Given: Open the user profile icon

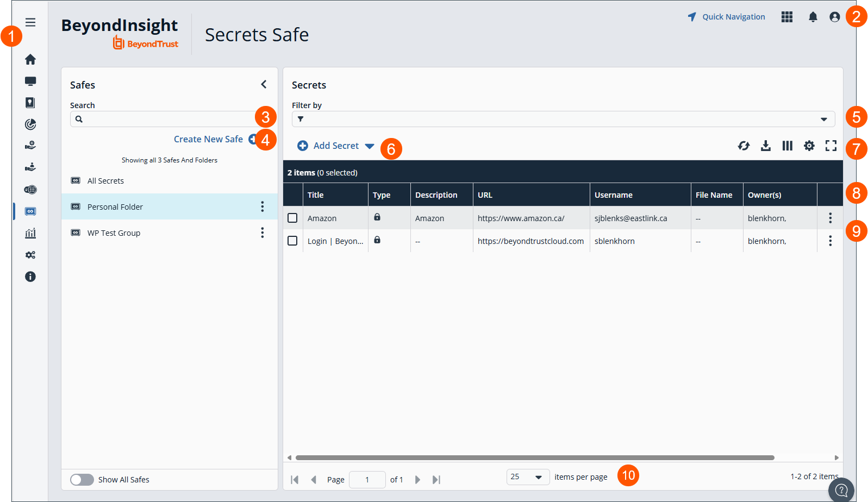Looking at the screenshot, I should point(835,17).
